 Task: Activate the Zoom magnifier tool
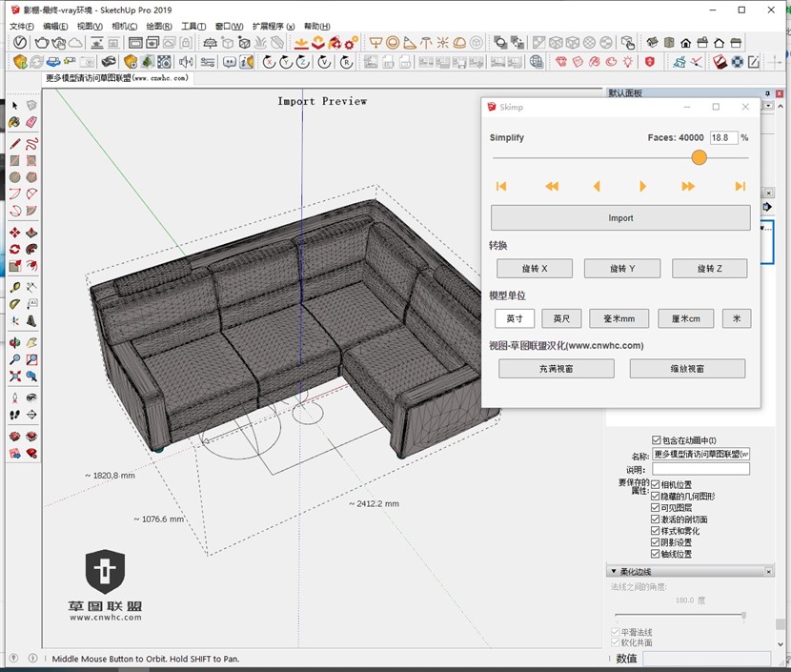click(14, 359)
